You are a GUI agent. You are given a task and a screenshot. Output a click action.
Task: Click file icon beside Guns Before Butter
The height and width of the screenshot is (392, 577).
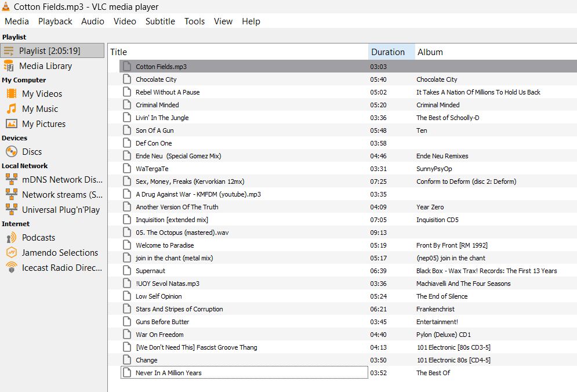(x=127, y=322)
